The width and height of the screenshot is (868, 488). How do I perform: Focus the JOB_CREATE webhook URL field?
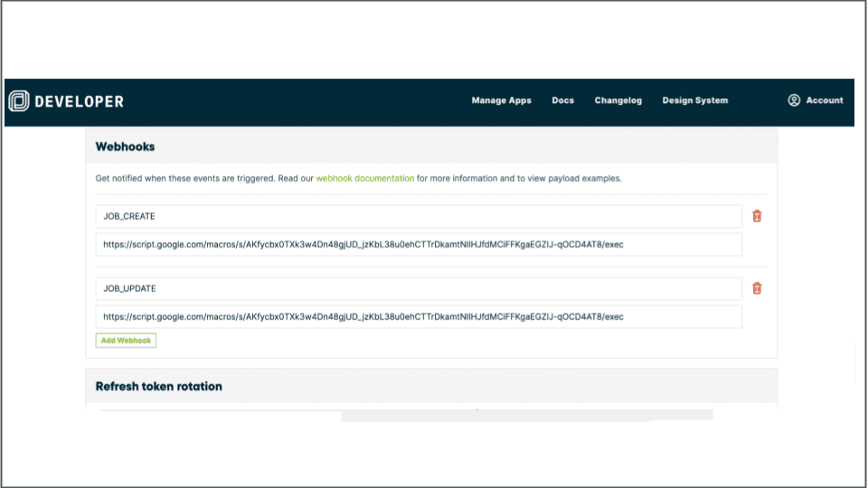419,245
